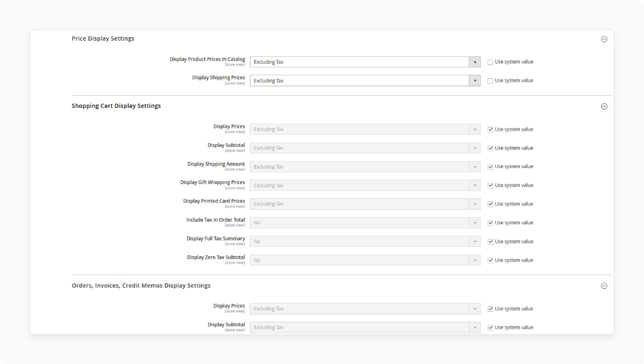Viewport: 644px width, 364px height.
Task: Click the Display Printed Card Prices label
Action: (x=214, y=201)
